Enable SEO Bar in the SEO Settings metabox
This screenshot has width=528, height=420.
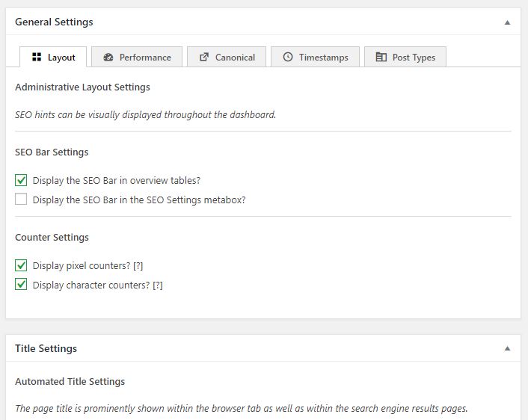21,200
